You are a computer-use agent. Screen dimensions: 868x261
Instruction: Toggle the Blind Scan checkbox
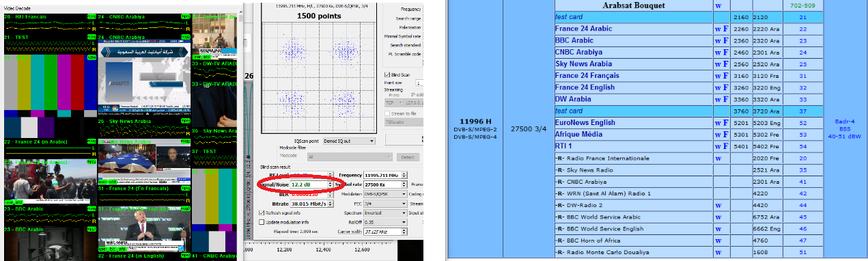[x=387, y=74]
